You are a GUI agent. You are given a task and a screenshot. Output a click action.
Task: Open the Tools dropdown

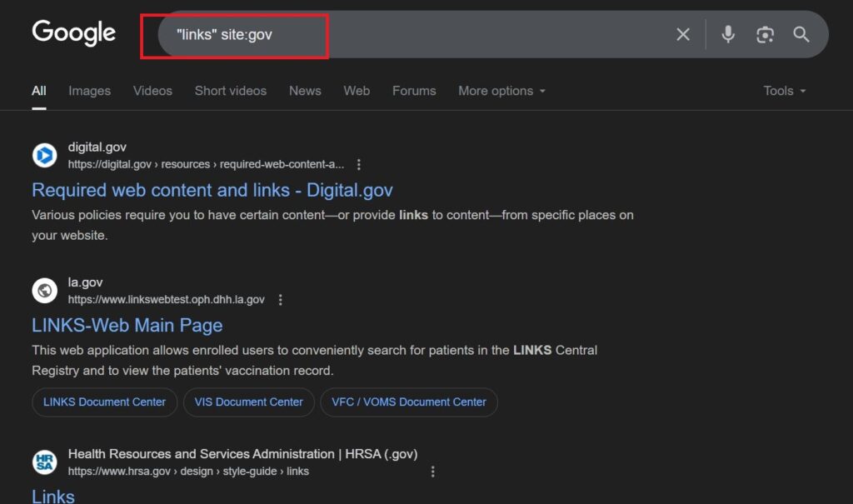click(x=784, y=91)
